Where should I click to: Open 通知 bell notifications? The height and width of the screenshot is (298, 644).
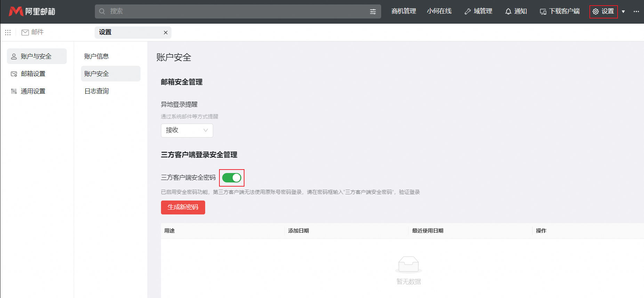tap(516, 11)
